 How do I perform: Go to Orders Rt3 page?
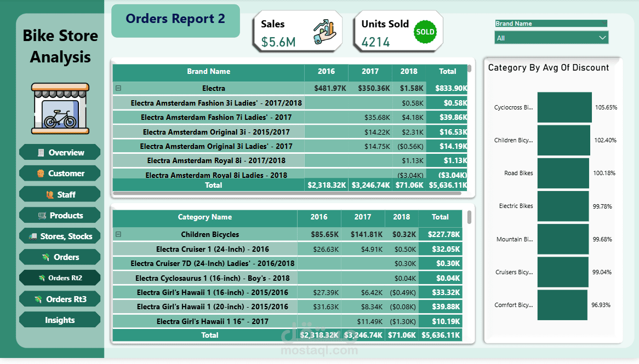60,299
